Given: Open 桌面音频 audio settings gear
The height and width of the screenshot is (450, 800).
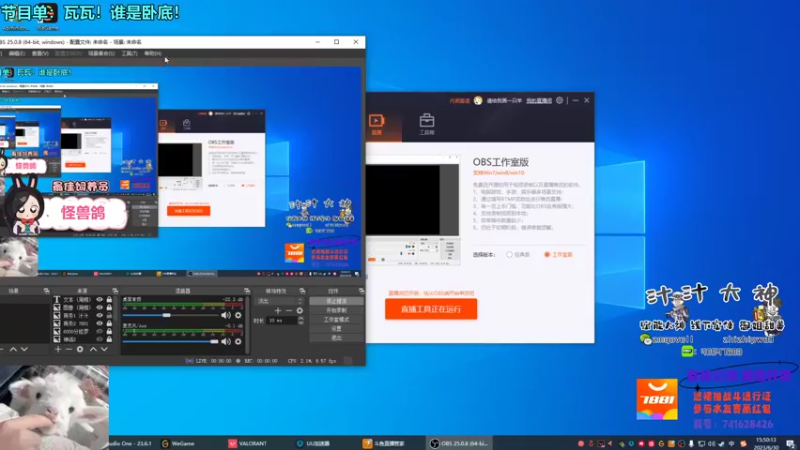Looking at the screenshot, I should 238,315.
